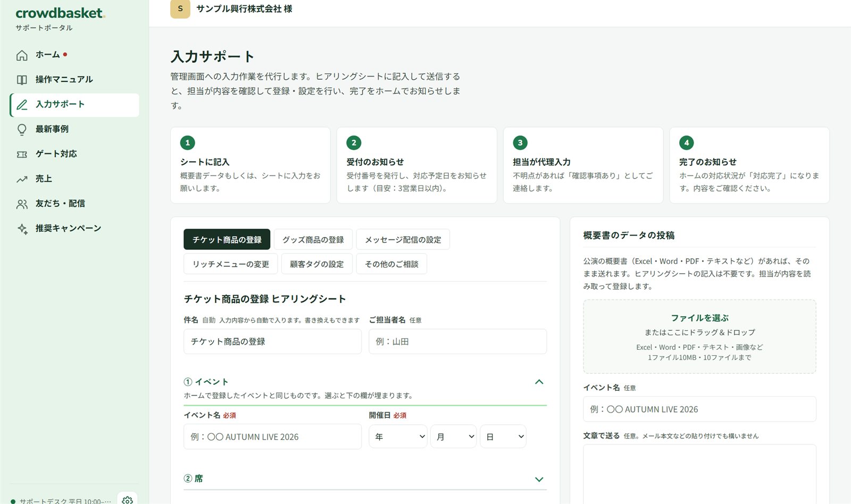851x504 pixels.
Task: Click the サポートデスク hours status text
Action: pos(65,501)
